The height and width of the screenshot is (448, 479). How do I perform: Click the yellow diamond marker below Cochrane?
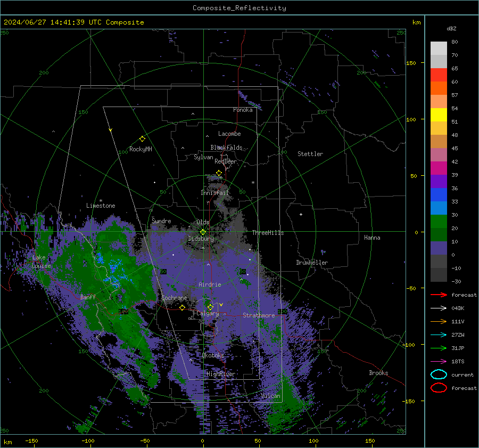click(183, 307)
